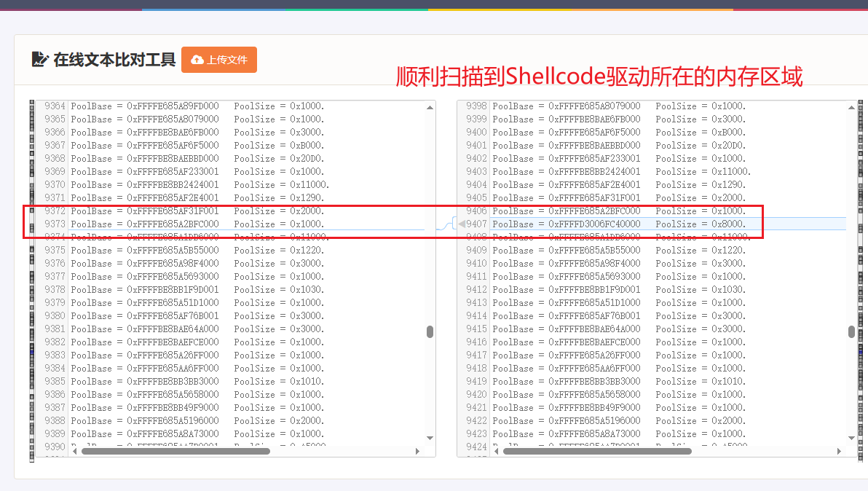Click right line 9400 PoolSize 0xB000 value
The width and height of the screenshot is (868, 491).
pyautogui.click(x=728, y=133)
